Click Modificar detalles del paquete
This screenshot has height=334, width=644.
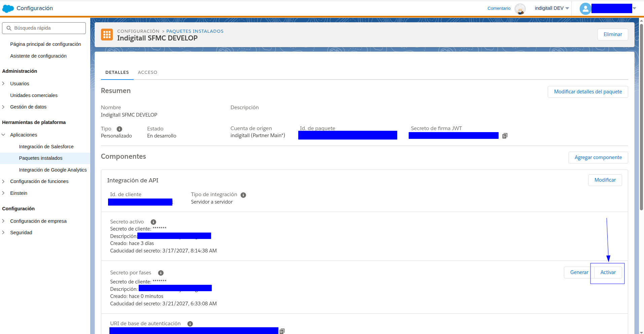[588, 92]
